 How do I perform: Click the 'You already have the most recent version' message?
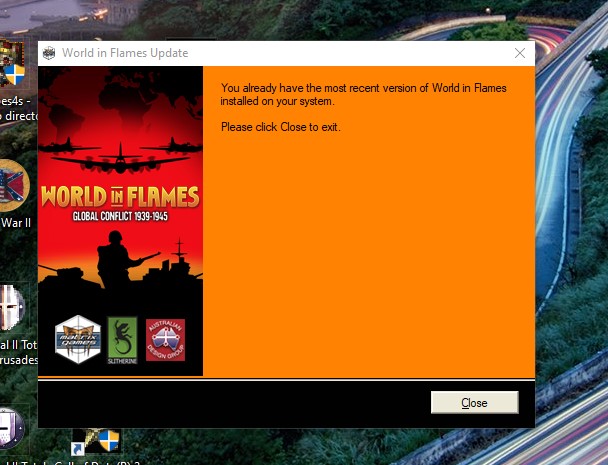363,94
